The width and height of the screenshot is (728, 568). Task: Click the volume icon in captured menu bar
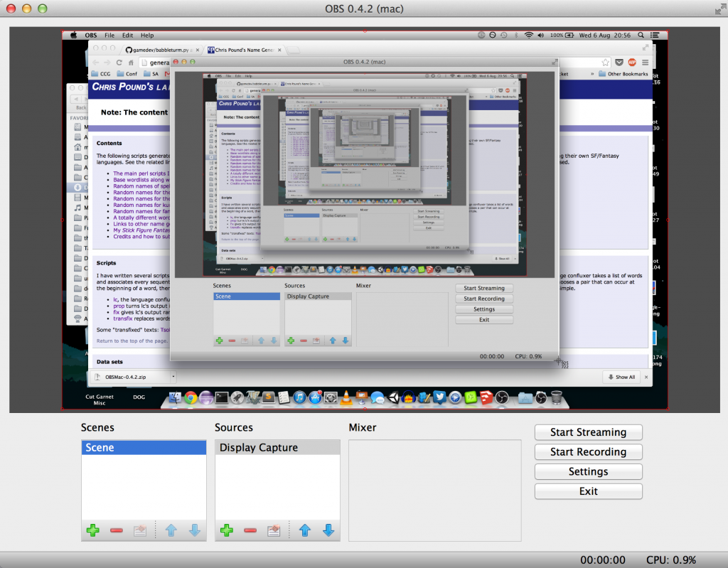[541, 35]
